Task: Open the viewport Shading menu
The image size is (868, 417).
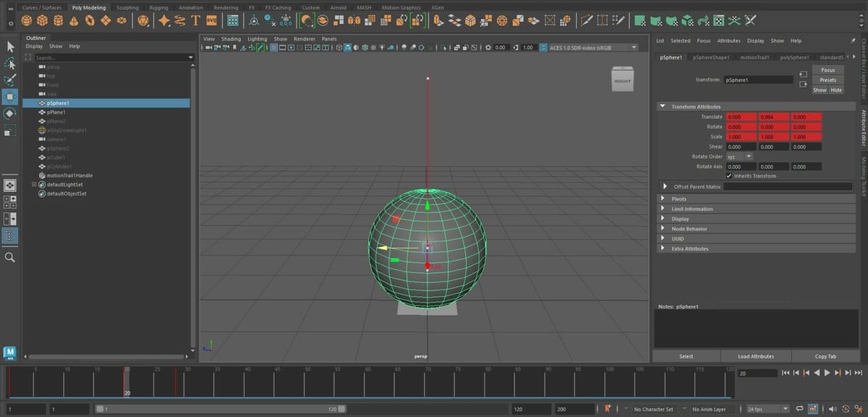Action: pos(231,39)
